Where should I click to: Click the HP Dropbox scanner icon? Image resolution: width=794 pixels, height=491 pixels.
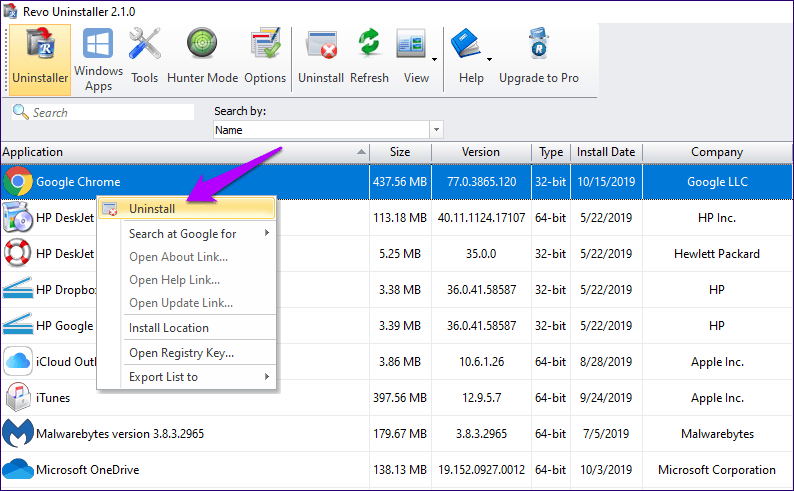(x=18, y=289)
